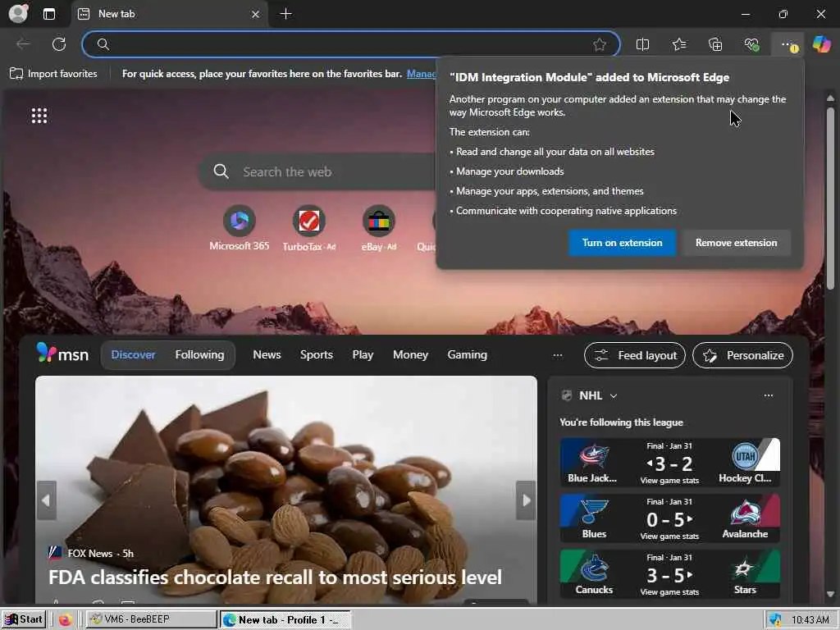Screen dimensions: 840x630
Task: Click the system tray security shield icon
Action: 774,620
